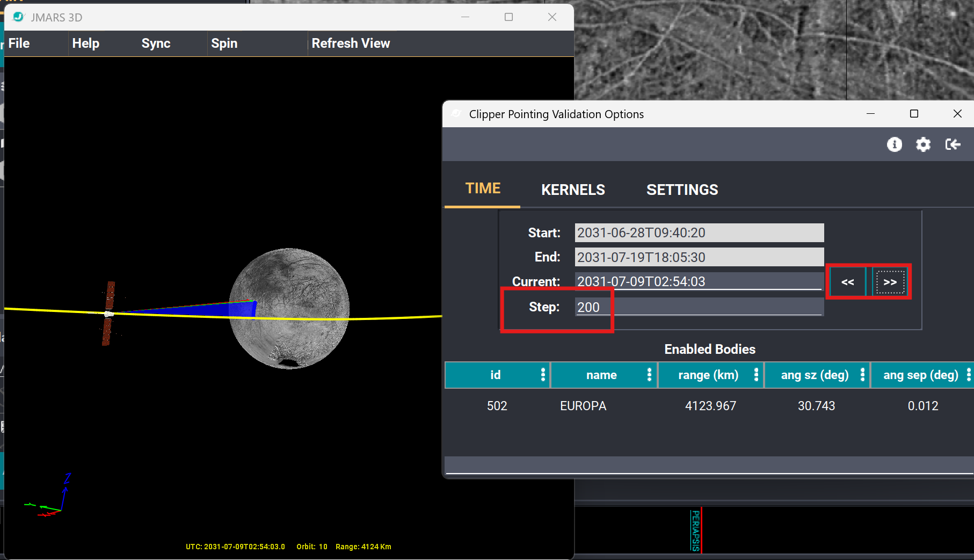Click the End time field
This screenshot has width=974, height=560.
pyautogui.click(x=699, y=257)
